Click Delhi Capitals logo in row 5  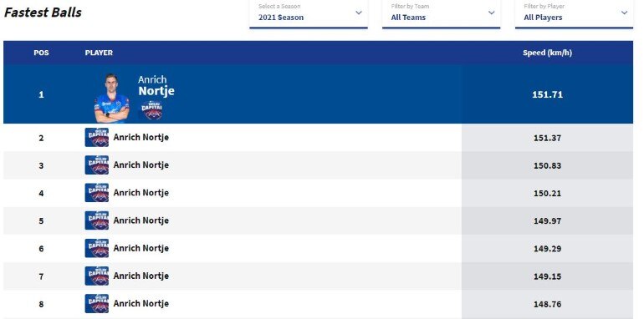point(97,220)
